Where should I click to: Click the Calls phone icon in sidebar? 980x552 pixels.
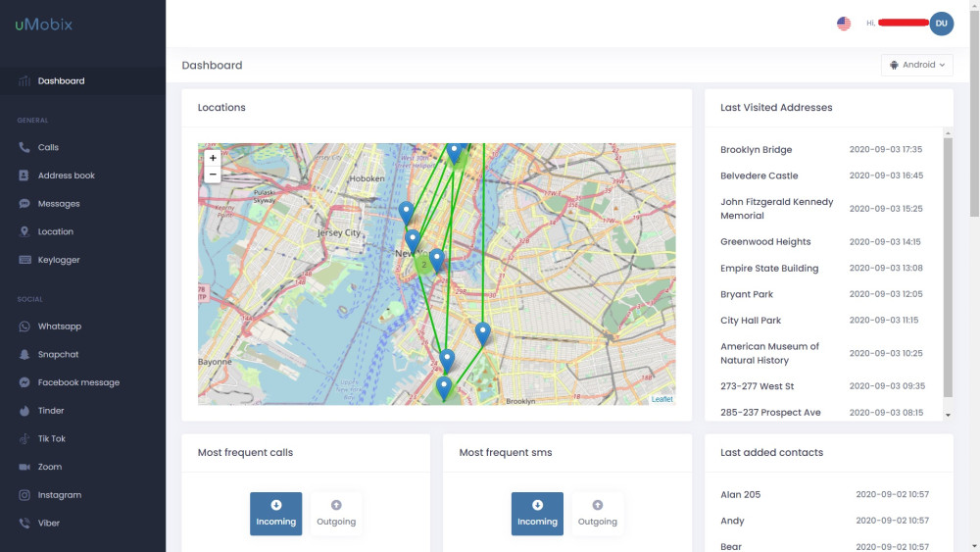click(24, 148)
